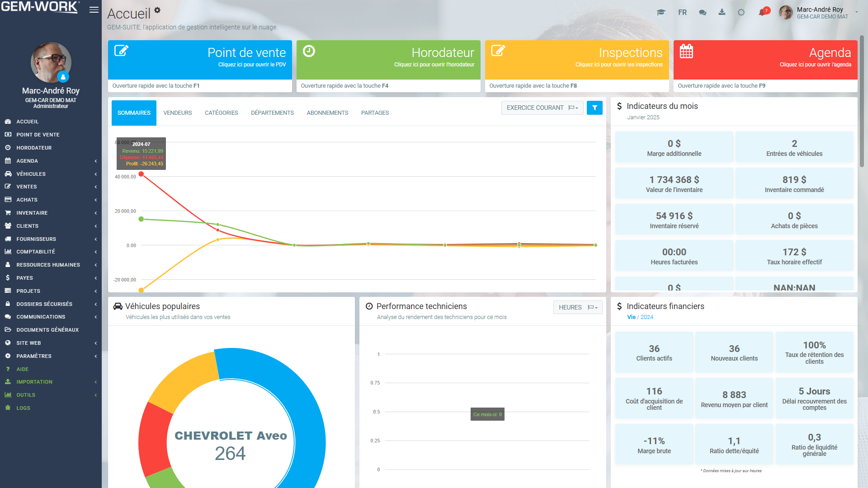Click the Vie link in Indicateurs financiers
This screenshot has width=868, height=488.
(x=631, y=317)
